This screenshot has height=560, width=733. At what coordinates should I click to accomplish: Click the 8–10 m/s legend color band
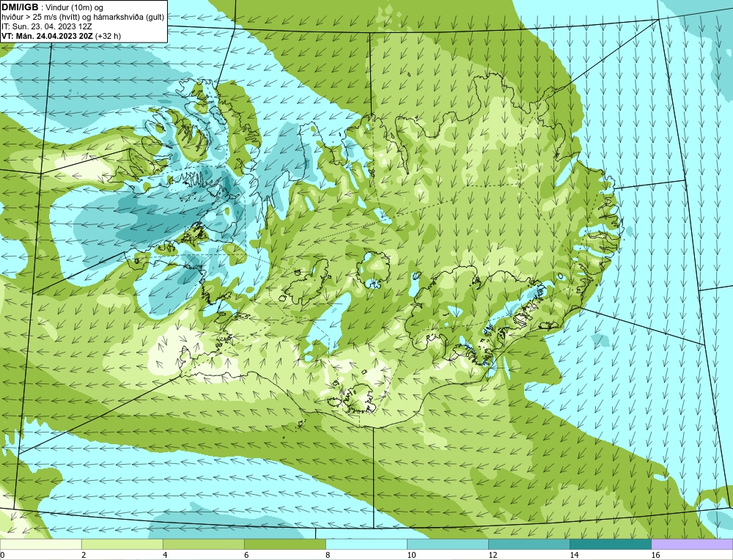coord(366,544)
